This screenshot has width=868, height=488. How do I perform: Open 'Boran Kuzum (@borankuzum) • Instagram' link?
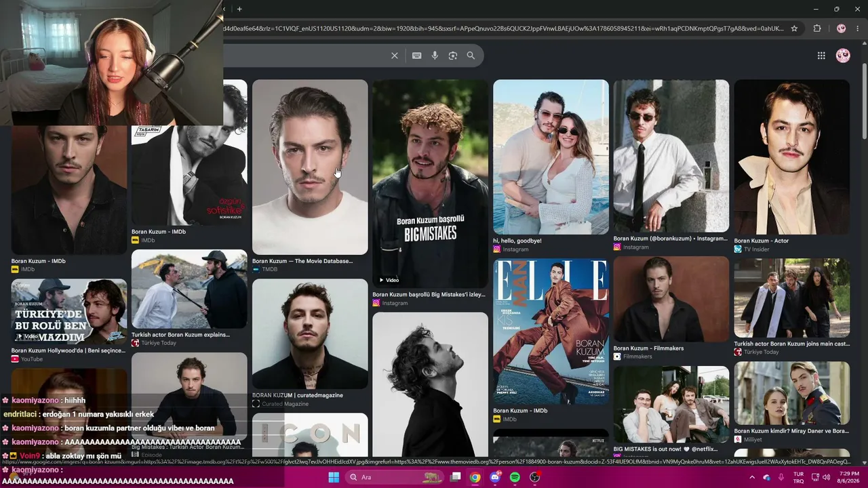670,239
